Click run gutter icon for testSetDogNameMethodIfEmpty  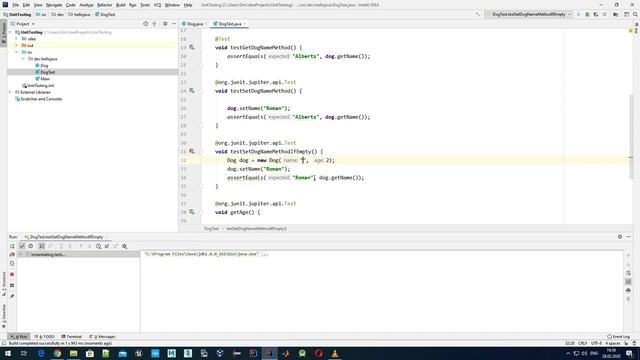[192, 151]
